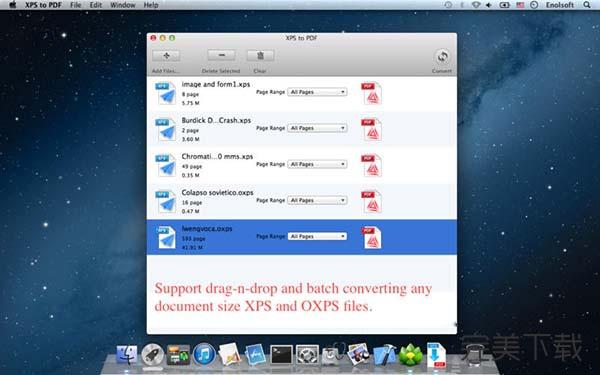600x375 pixels.
Task: Click the PDF icon for image and form1.xps
Action: (371, 93)
